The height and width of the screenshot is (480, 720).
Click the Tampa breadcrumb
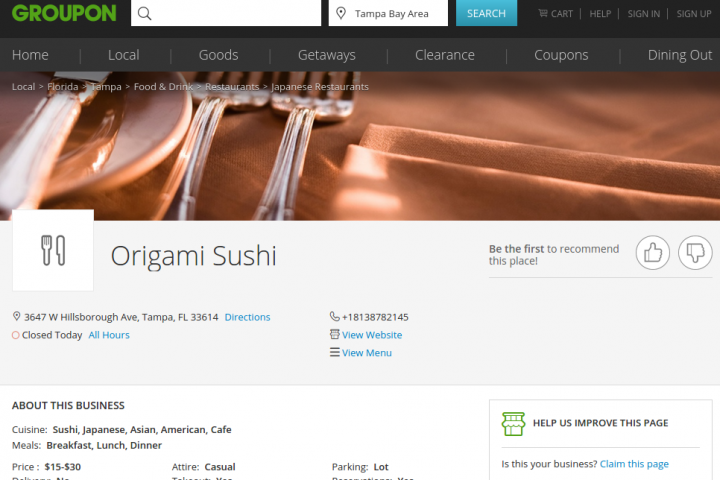pyautogui.click(x=106, y=87)
